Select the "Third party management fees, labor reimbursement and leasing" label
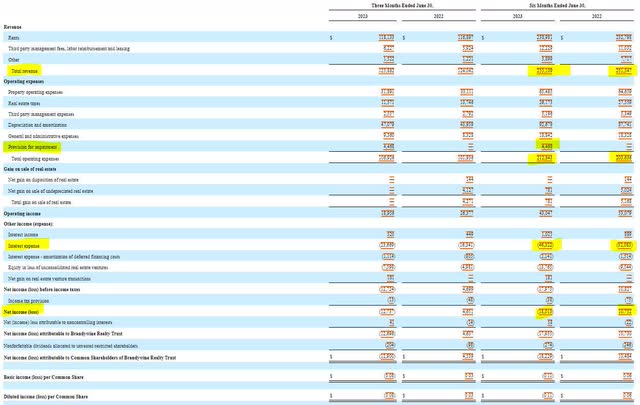The width and height of the screenshot is (640, 405). point(69,49)
